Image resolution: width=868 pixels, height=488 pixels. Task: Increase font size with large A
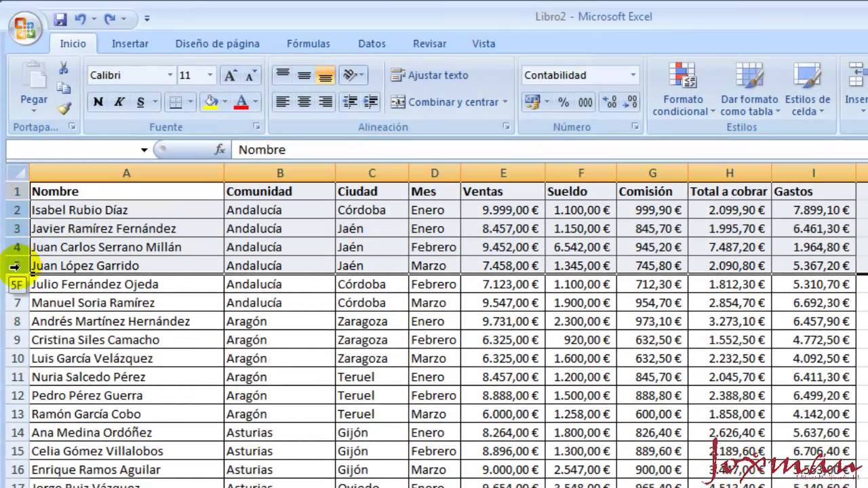point(231,75)
